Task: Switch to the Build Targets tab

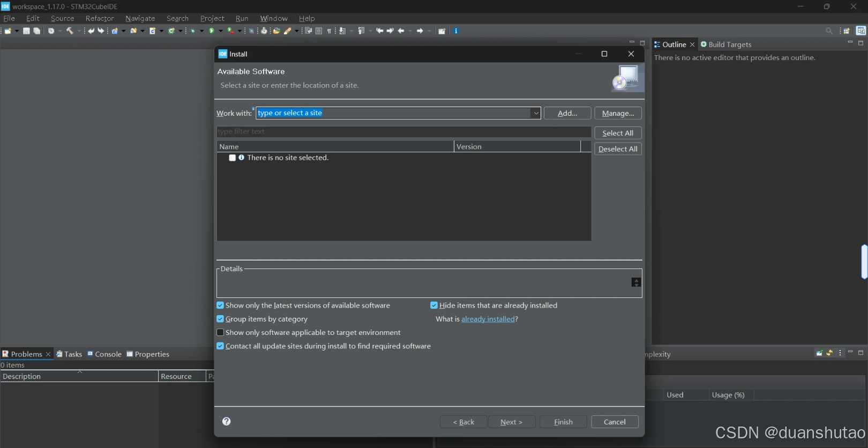Action: [726, 44]
